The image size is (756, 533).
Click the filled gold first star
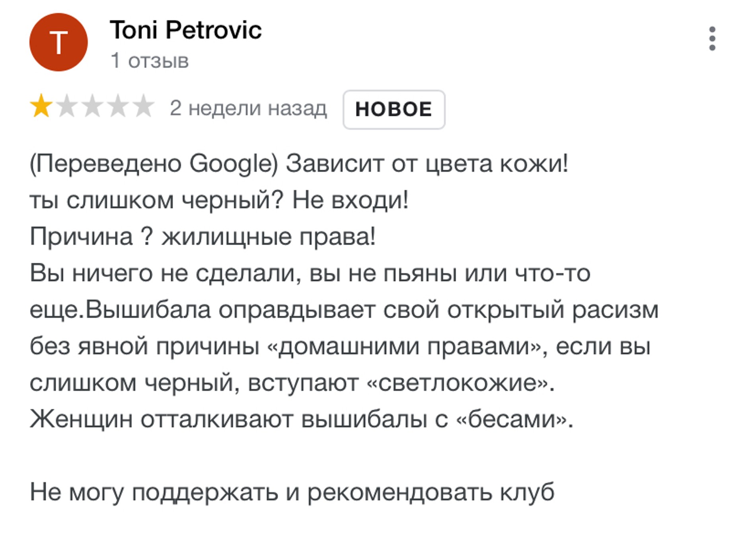[41, 107]
